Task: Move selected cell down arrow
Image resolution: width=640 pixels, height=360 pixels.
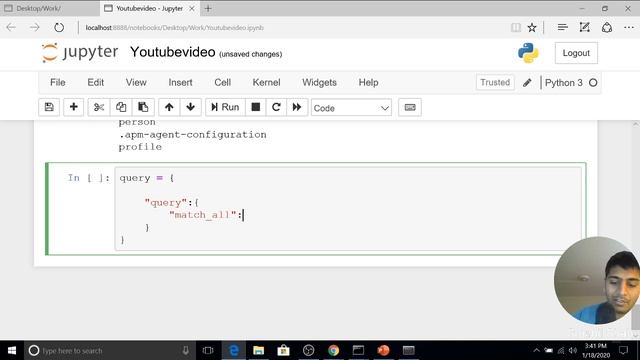Action: (190, 107)
